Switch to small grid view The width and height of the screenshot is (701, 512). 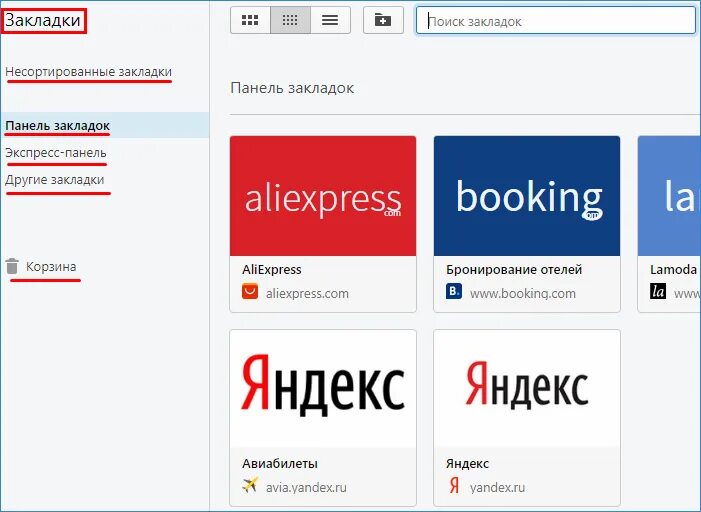[290, 20]
